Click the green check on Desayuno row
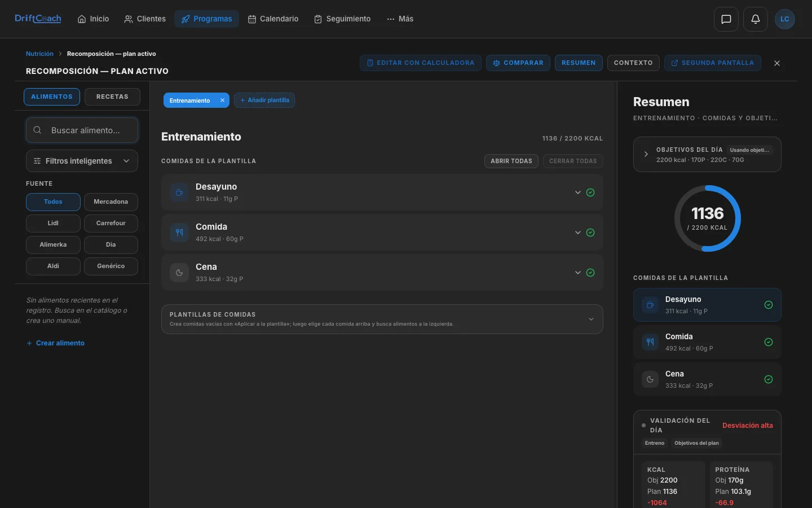Screen dimensions: 812x508 click(590, 192)
